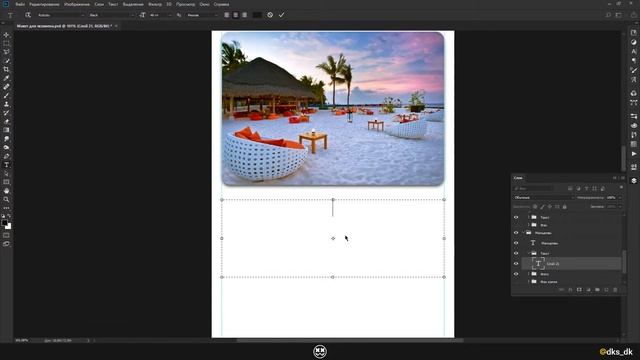The image size is (640, 360).
Task: Toggle visibility of the expanded parent group
Action: click(x=516, y=233)
